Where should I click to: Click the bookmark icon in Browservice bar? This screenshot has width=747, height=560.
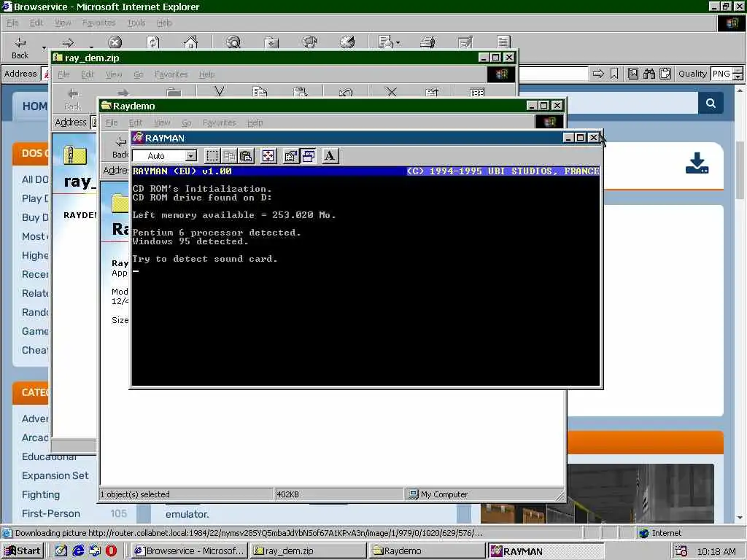coord(614,74)
